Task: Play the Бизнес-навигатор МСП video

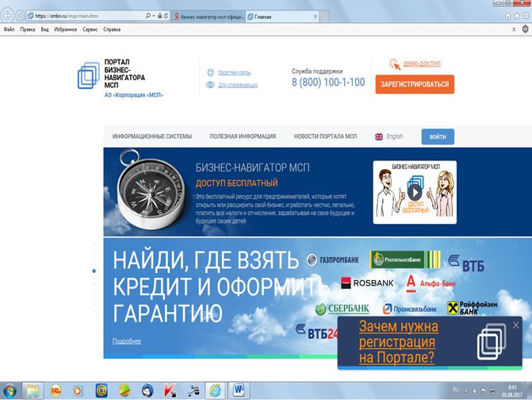Action: 415,193
